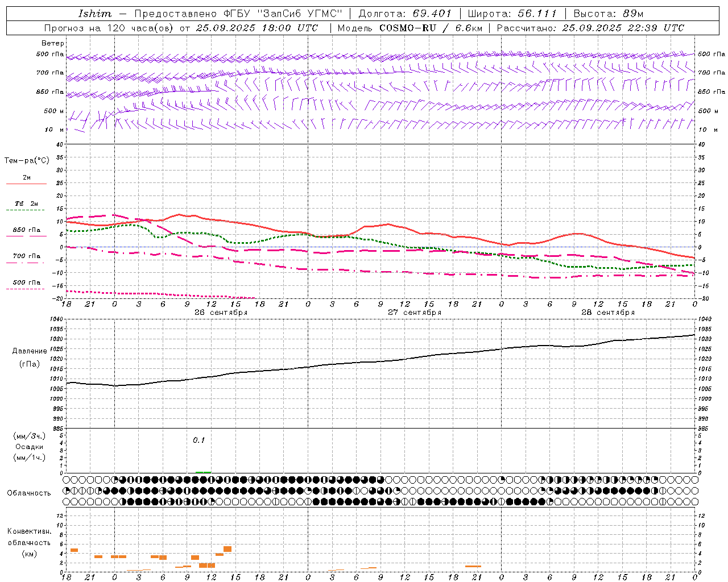The image size is (728, 582).
Task: Click the solid red line sample under "2м" legend
Action: 26,184
